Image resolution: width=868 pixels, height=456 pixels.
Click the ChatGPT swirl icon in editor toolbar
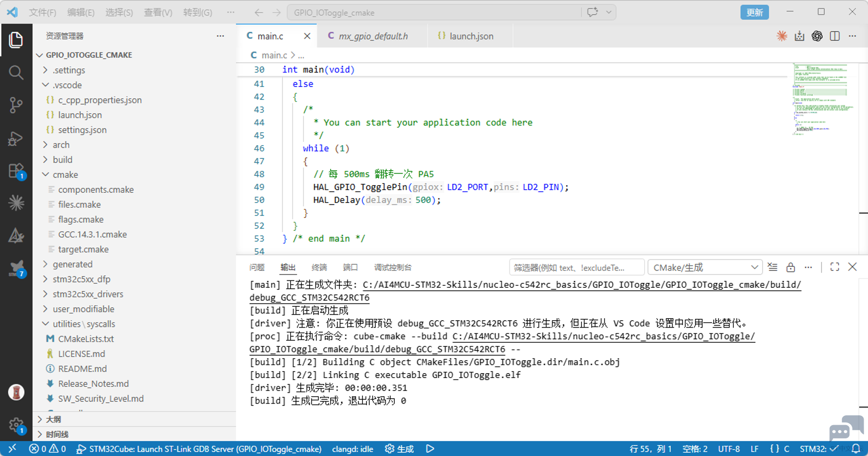pyautogui.click(x=817, y=36)
